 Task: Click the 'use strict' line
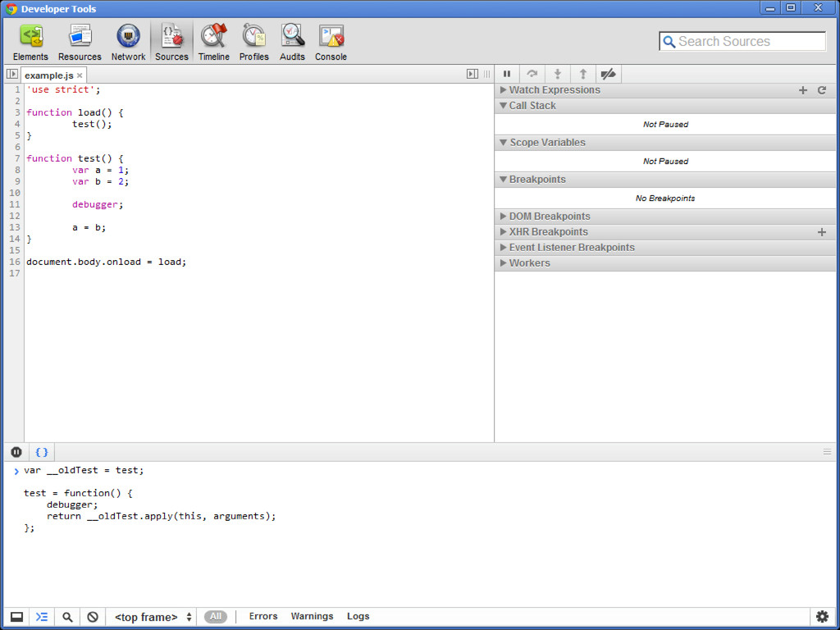[63, 89]
